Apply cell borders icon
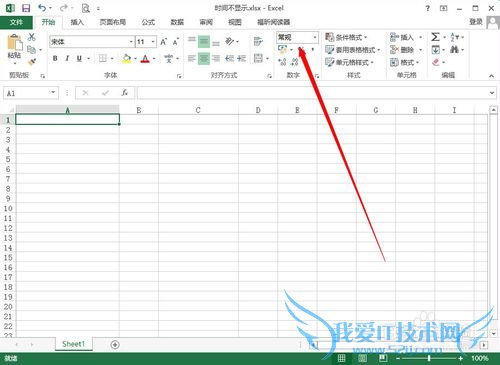This screenshot has height=365, width=500. coord(103,58)
